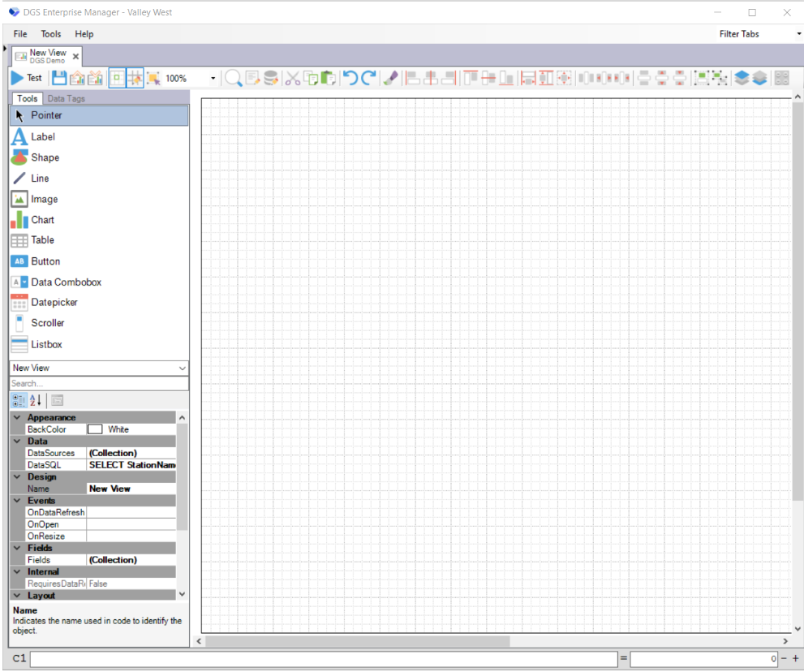The height and width of the screenshot is (672, 804).
Task: Open the zoom percentage dropdown
Action: pos(213,78)
